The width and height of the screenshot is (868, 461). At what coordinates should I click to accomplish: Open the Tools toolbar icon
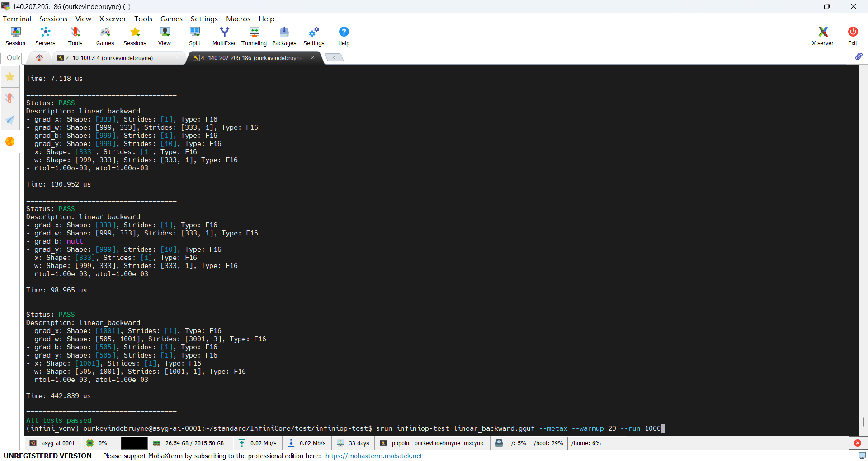click(x=75, y=36)
